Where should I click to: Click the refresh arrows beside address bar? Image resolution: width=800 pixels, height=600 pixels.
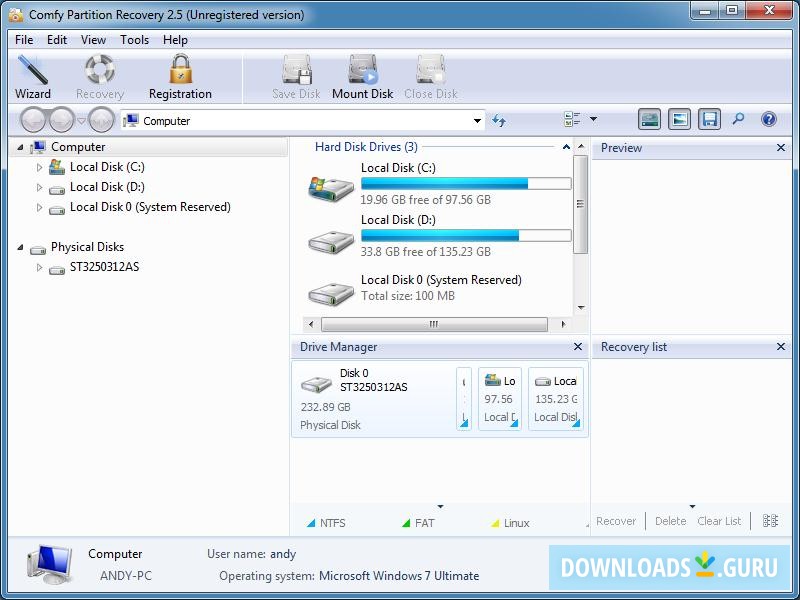[498, 121]
